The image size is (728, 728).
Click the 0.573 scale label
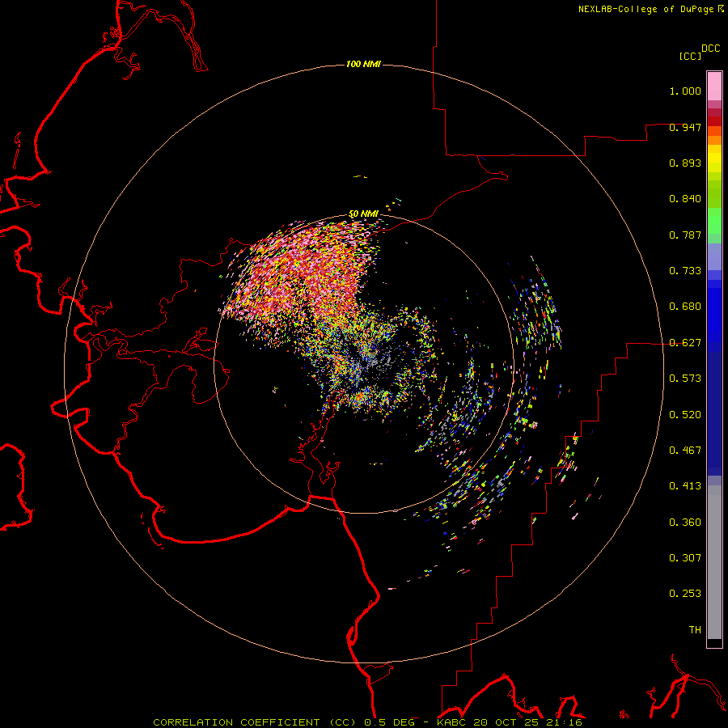pos(685,379)
